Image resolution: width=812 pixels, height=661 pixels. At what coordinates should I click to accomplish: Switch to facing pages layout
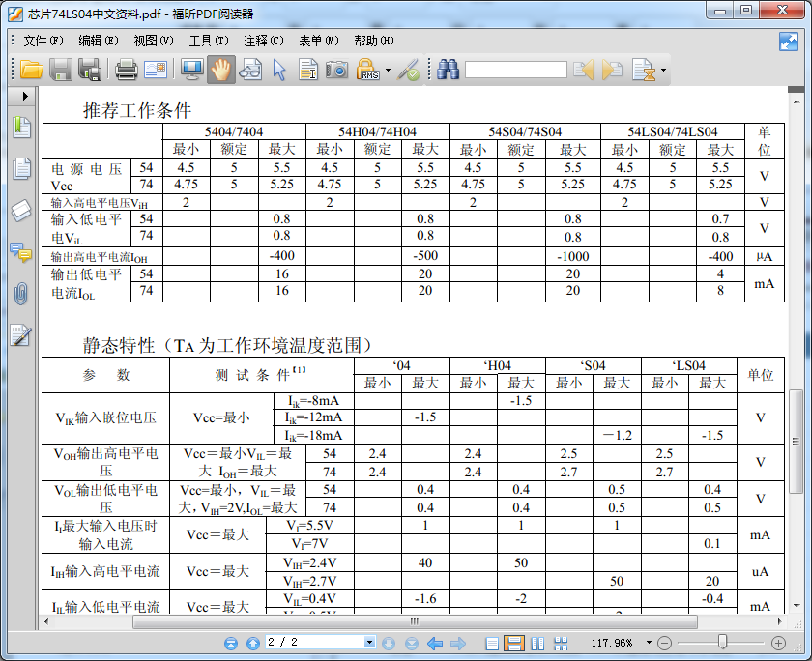click(x=538, y=644)
